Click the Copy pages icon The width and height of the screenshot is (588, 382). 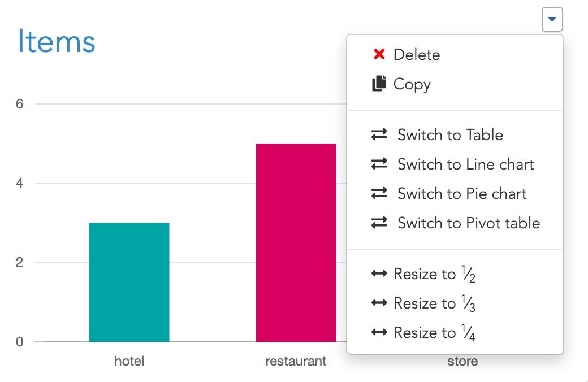coord(379,83)
